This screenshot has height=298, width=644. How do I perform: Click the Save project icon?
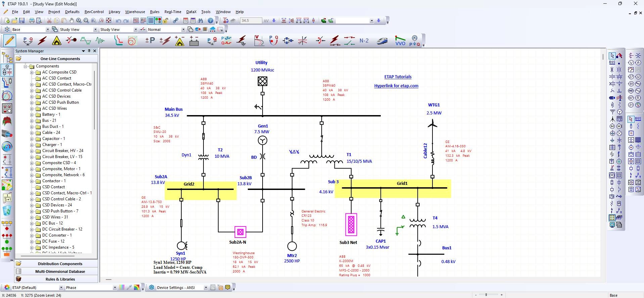(x=22, y=20)
